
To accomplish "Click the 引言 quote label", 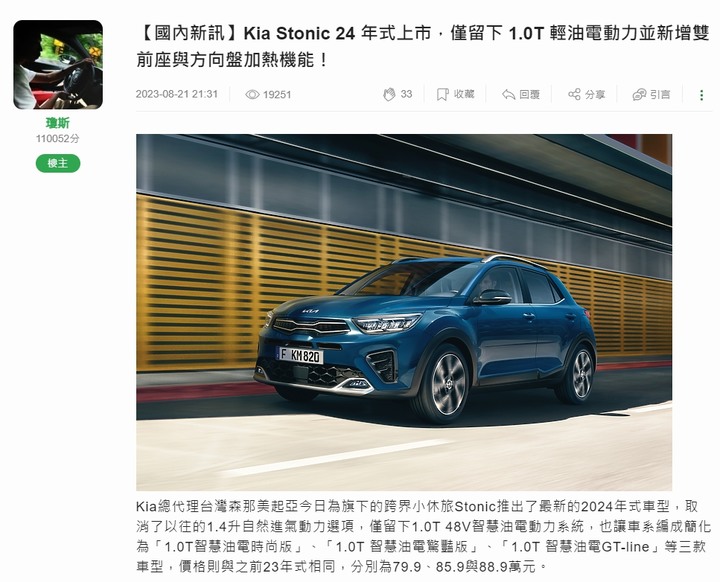I will tap(660, 95).
